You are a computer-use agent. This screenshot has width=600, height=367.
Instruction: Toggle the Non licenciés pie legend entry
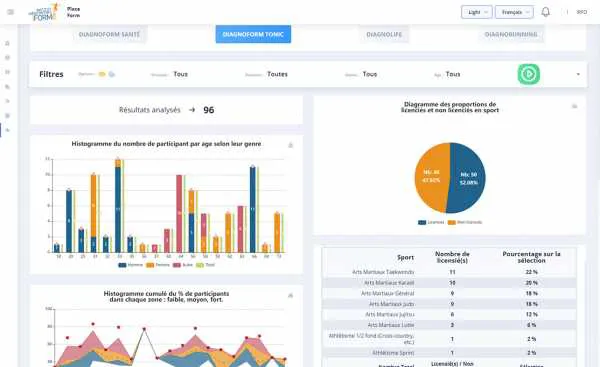[465, 222]
